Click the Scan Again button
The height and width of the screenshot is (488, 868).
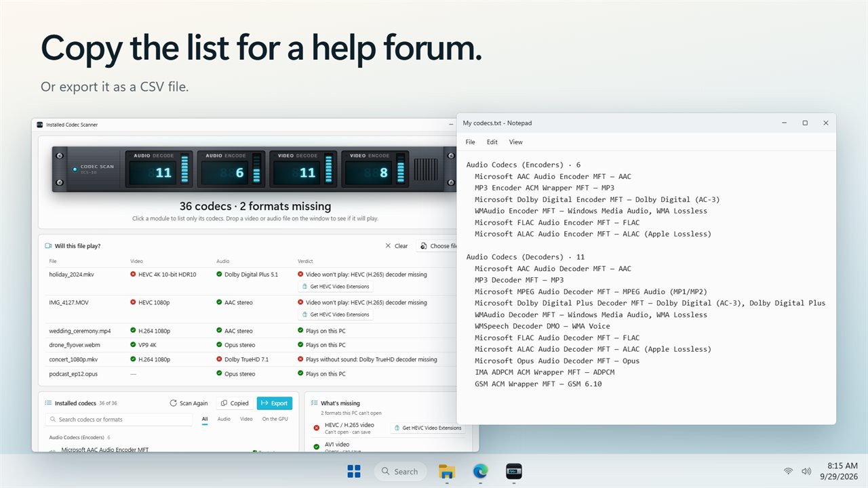click(189, 403)
